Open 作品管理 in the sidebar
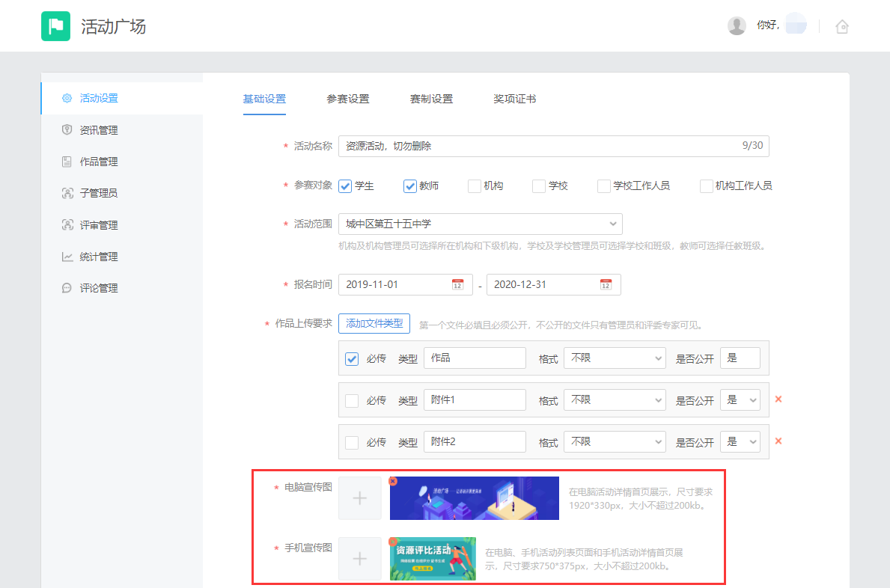The width and height of the screenshot is (890, 588). pos(99,162)
